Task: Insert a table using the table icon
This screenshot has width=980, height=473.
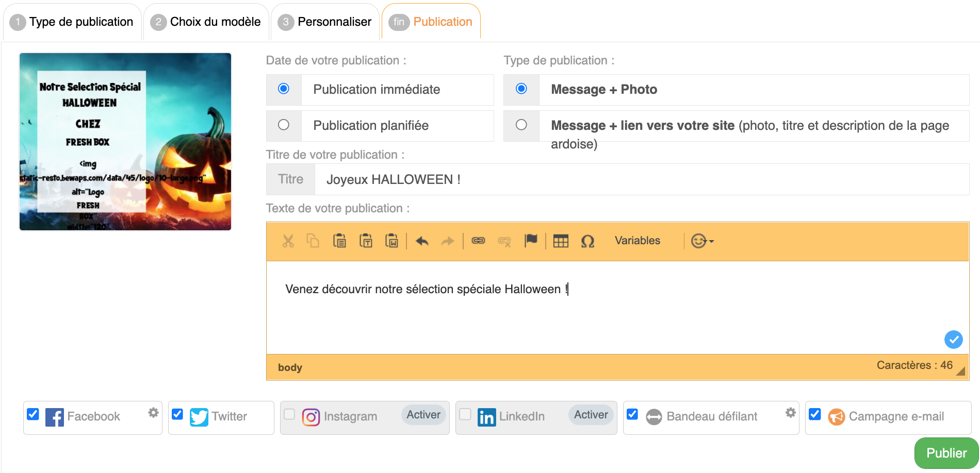Action: coord(561,241)
